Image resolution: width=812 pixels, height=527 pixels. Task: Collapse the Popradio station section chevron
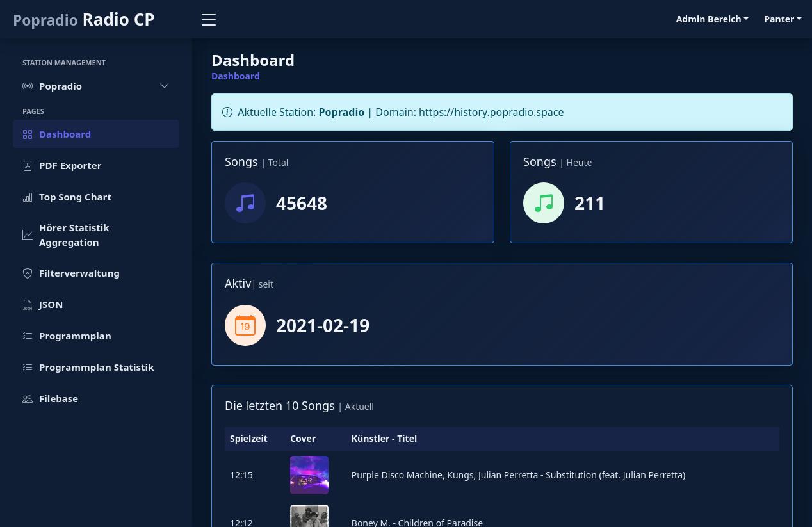(165, 86)
